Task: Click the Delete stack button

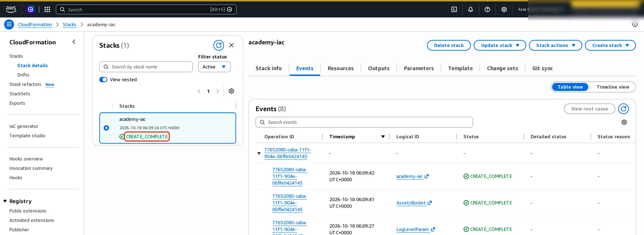Action: (x=449, y=45)
